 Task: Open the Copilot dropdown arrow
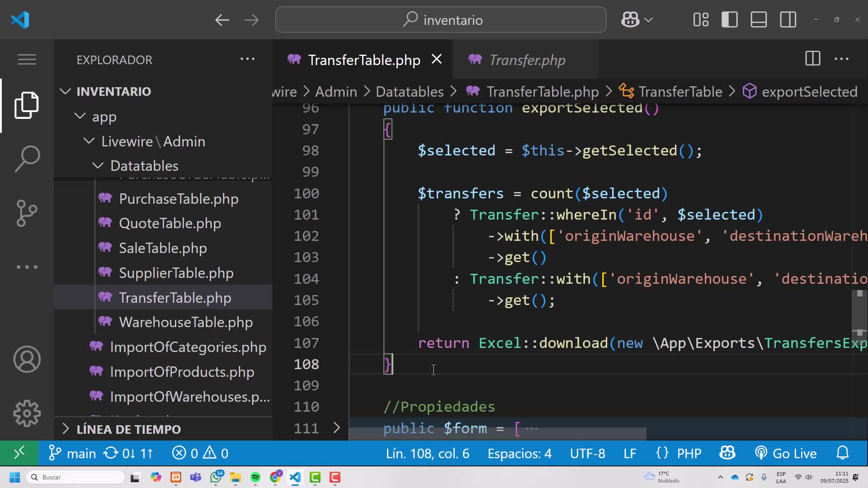coord(648,20)
